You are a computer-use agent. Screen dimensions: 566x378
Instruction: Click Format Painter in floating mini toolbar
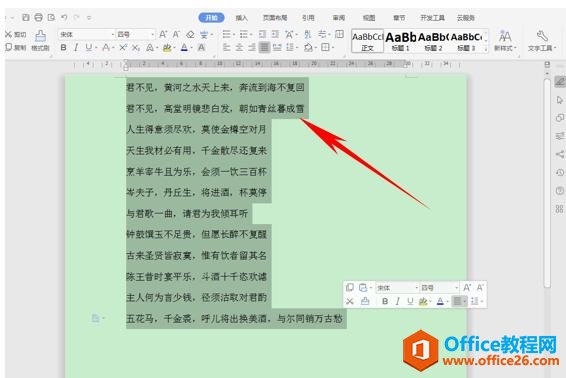click(365, 301)
